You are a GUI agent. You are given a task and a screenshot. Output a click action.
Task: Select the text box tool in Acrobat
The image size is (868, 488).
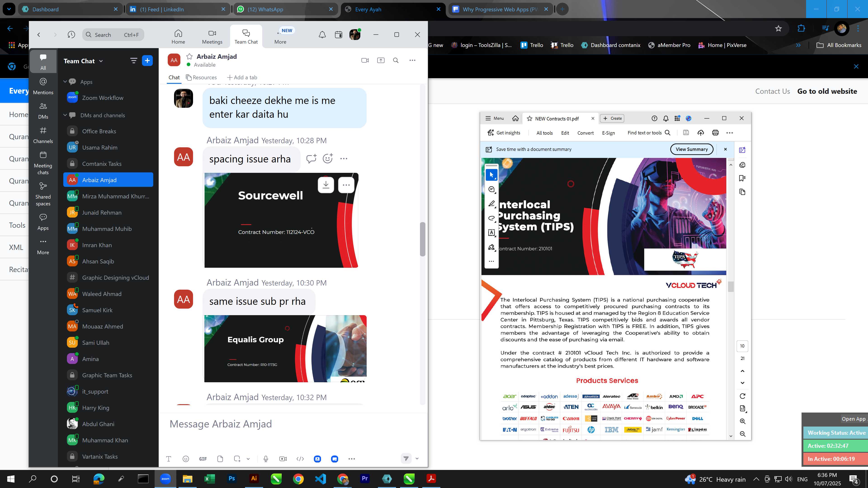pos(492,232)
